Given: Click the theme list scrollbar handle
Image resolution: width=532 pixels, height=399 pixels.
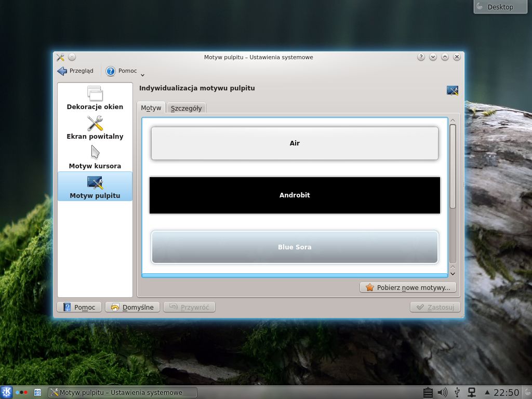Looking at the screenshot, I should [453, 166].
